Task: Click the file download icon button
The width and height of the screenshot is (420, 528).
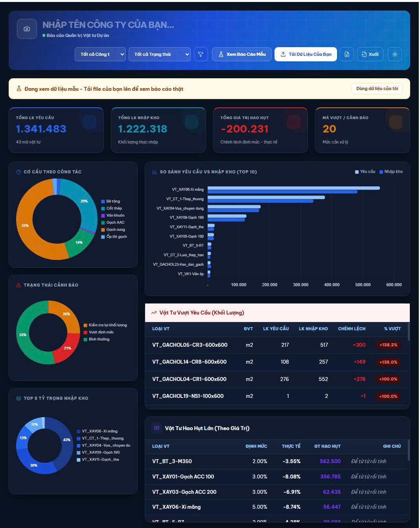Action: tap(347, 54)
